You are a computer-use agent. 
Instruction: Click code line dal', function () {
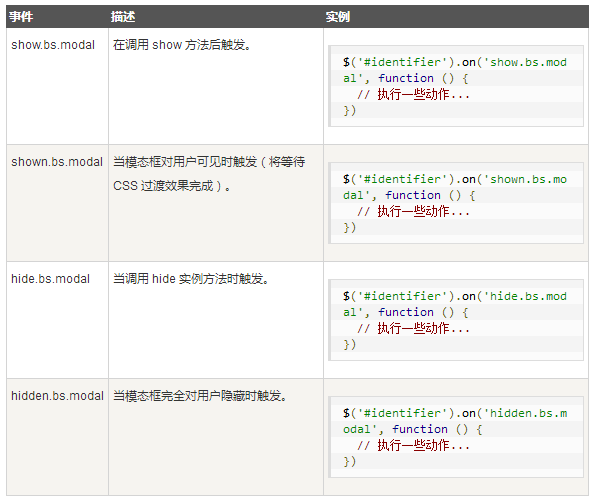coord(409,195)
